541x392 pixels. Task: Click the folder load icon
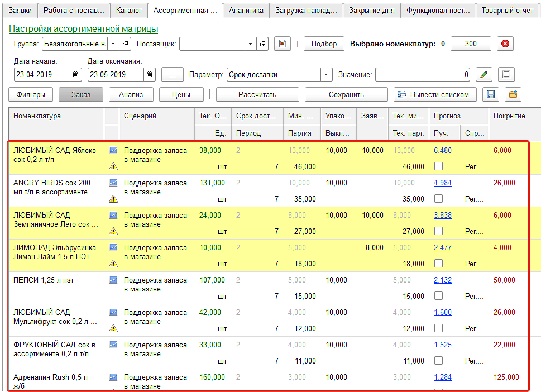coord(513,94)
